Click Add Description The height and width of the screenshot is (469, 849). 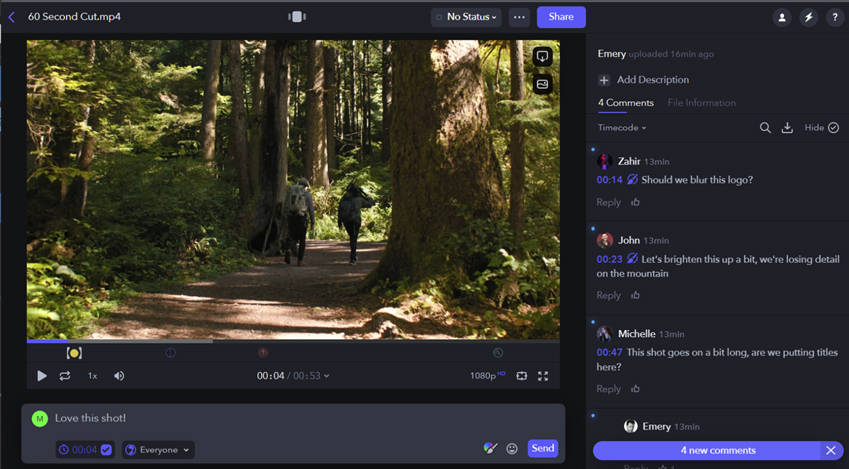click(x=643, y=80)
